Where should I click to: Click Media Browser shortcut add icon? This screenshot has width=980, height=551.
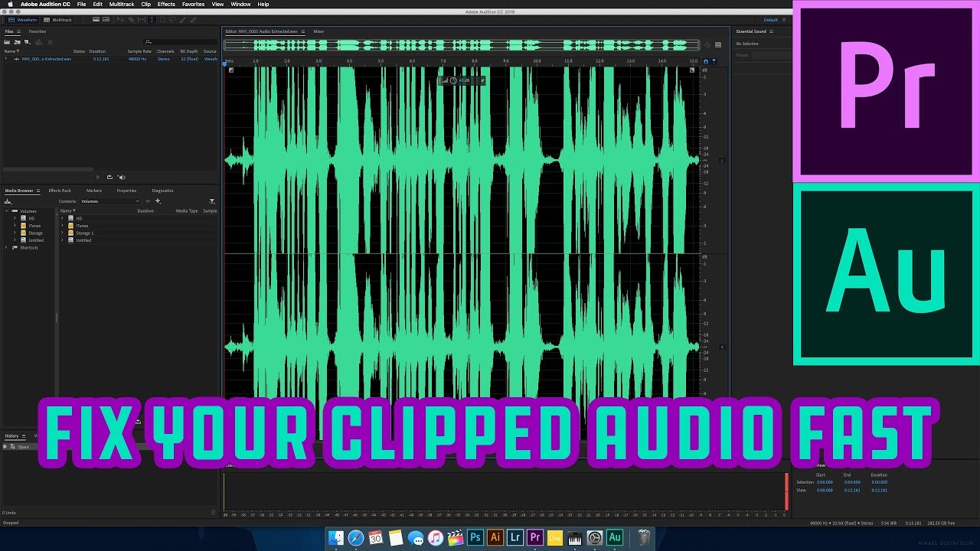pyautogui.click(x=158, y=201)
